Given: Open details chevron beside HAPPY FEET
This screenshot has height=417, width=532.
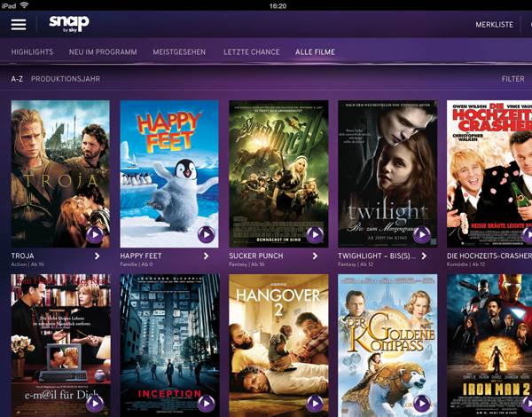Looking at the screenshot, I should pos(207,256).
